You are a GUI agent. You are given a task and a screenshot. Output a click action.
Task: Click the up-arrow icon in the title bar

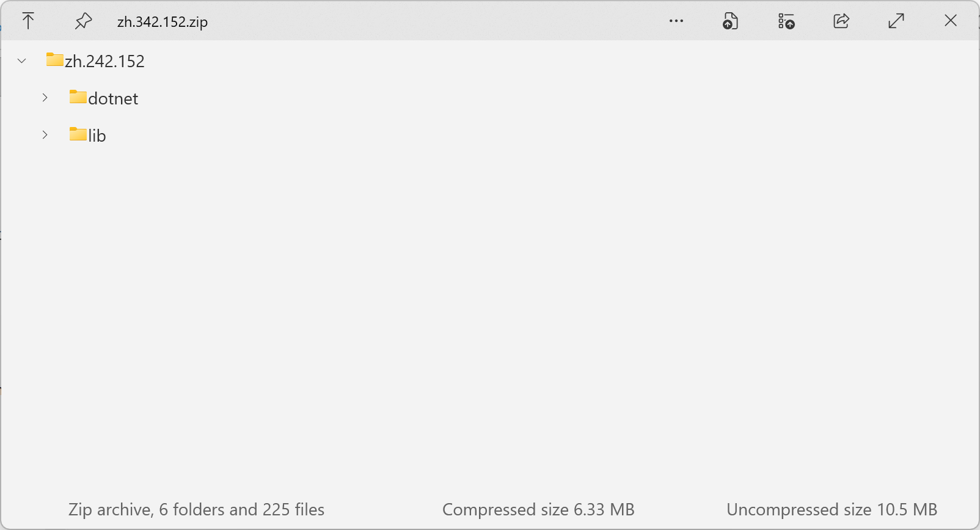tap(28, 21)
